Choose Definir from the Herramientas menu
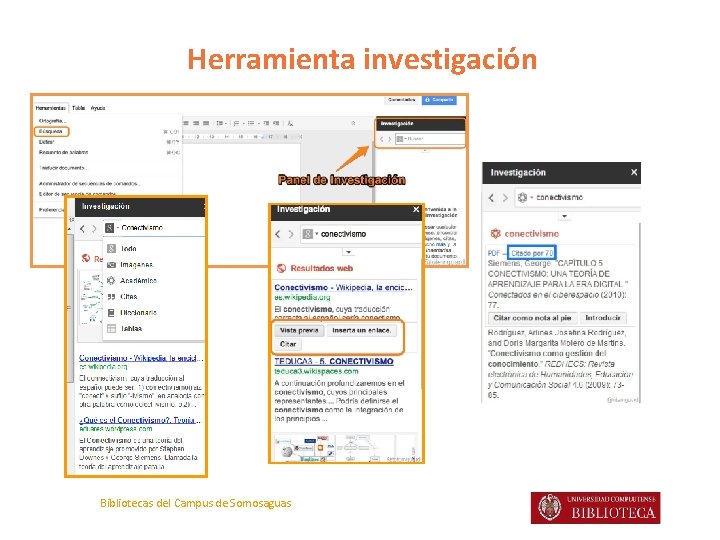720x540 pixels. (46, 142)
